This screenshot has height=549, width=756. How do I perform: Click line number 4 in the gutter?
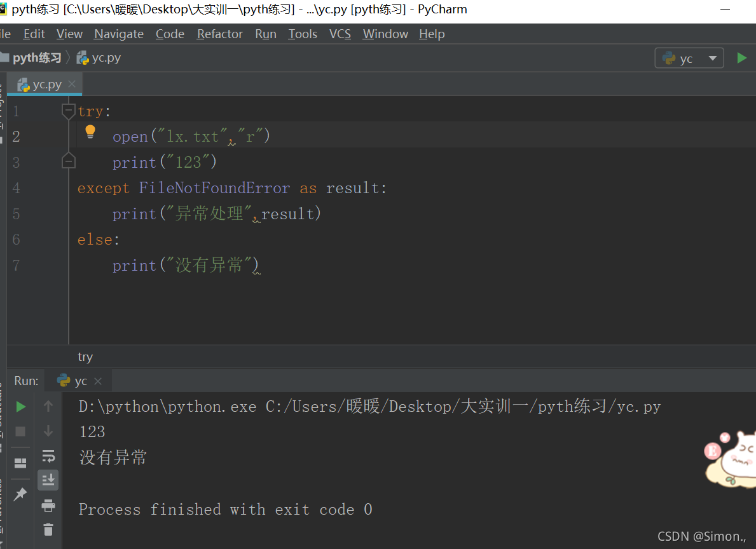pos(16,188)
